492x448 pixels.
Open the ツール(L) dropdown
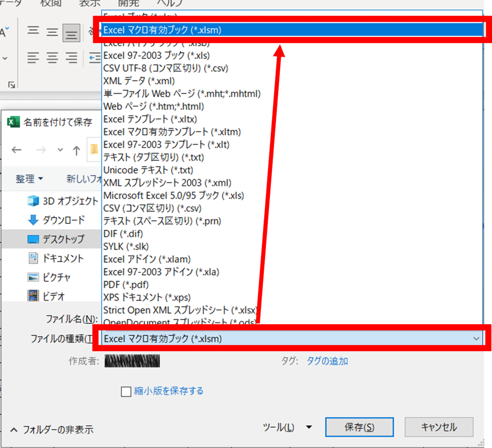click(x=287, y=427)
